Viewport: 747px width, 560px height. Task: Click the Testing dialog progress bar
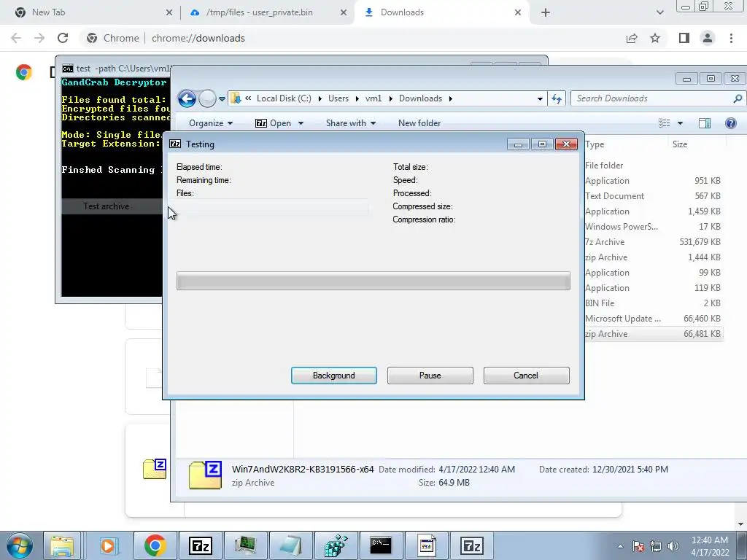tap(373, 281)
